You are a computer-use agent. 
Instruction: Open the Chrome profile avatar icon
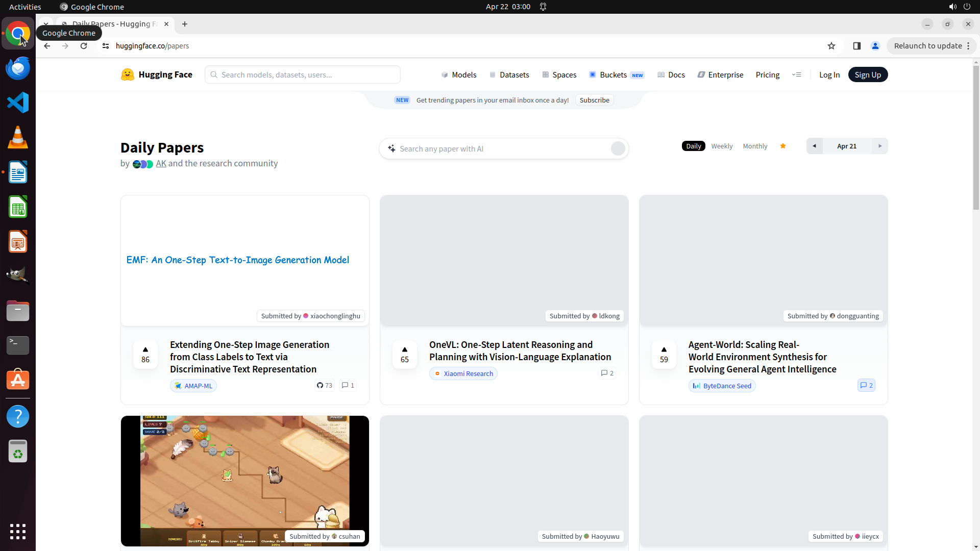tap(875, 46)
